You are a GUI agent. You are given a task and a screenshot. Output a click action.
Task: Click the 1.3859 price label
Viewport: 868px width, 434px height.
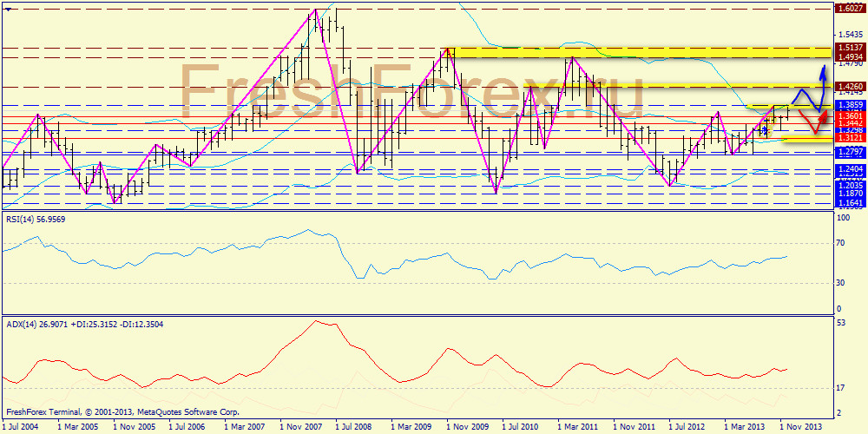[x=848, y=104]
